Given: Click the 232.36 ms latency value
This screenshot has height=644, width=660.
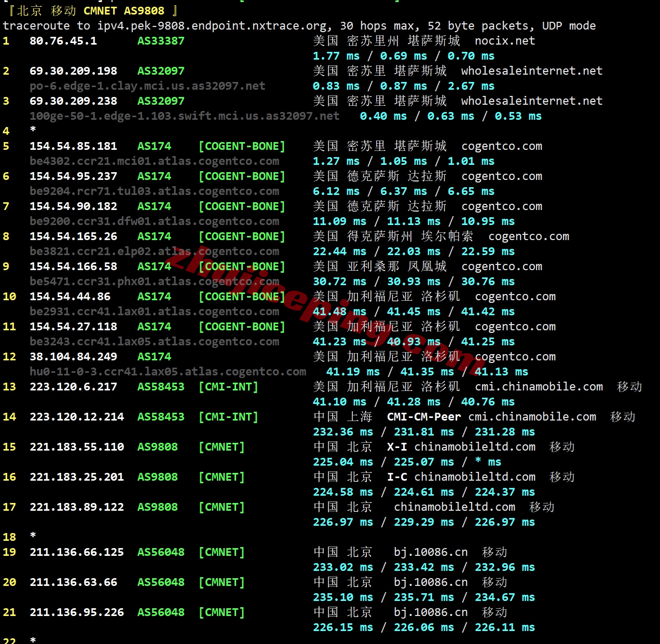Looking at the screenshot, I should point(342,432).
